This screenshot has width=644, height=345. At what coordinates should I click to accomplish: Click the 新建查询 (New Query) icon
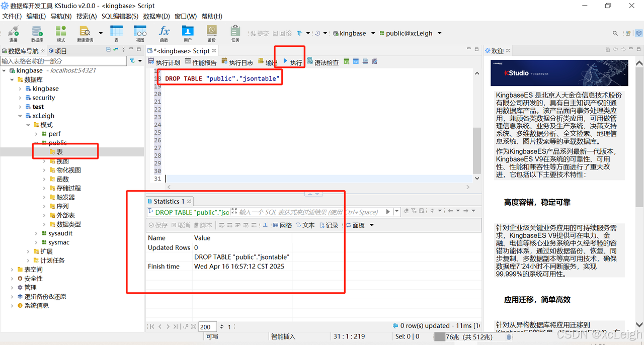coord(85,34)
